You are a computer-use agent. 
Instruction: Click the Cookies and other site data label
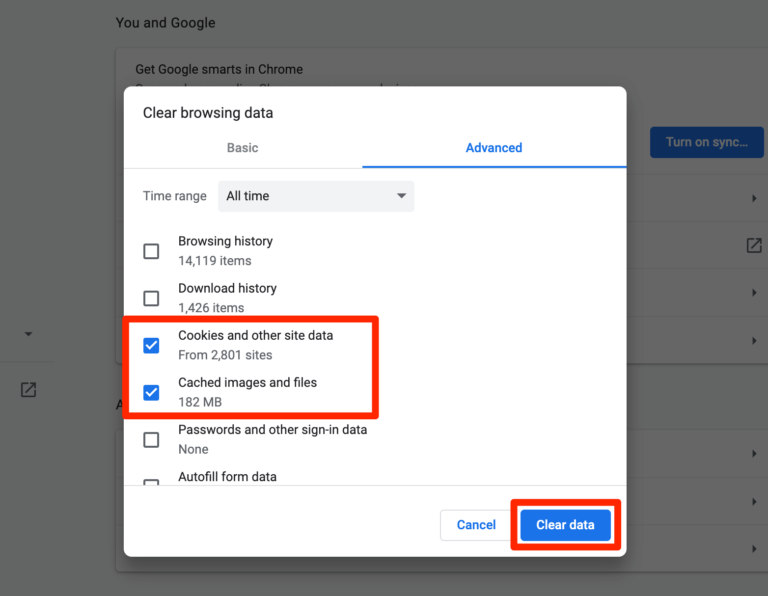click(255, 336)
